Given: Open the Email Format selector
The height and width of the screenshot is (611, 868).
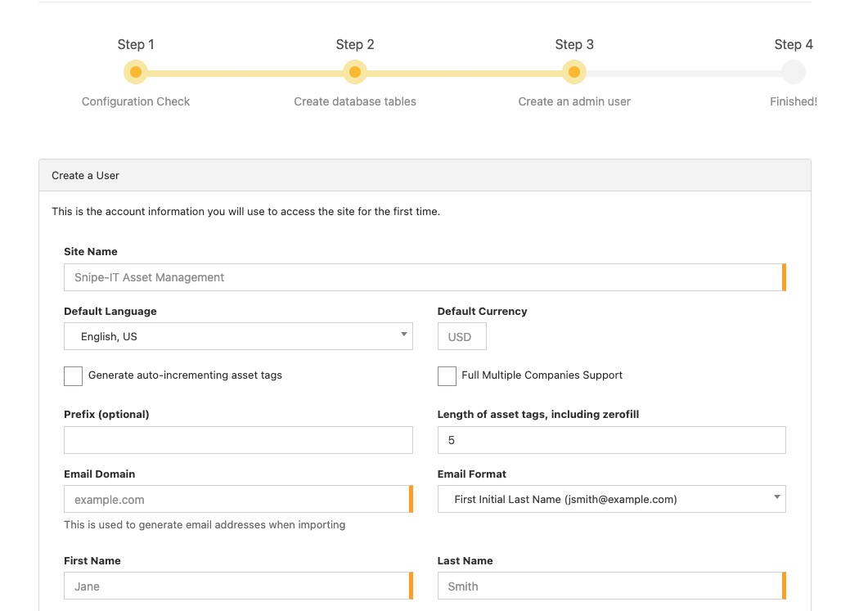Looking at the screenshot, I should [x=611, y=498].
